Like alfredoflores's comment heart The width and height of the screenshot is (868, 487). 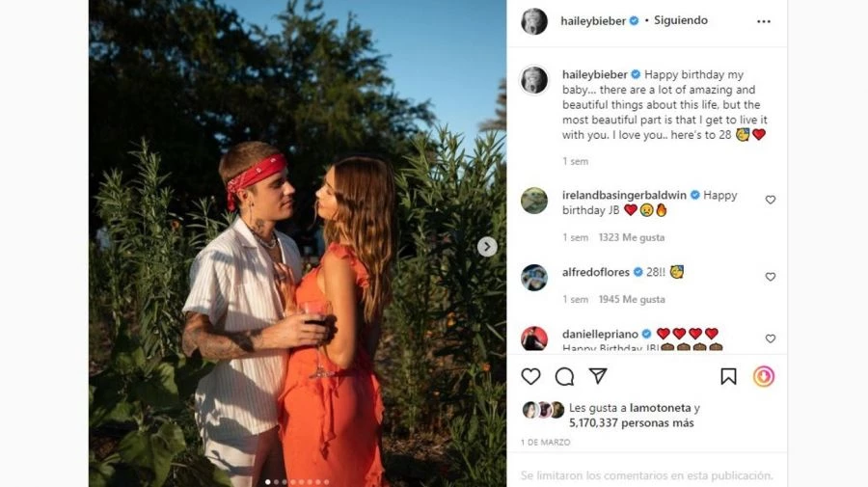[770, 277]
